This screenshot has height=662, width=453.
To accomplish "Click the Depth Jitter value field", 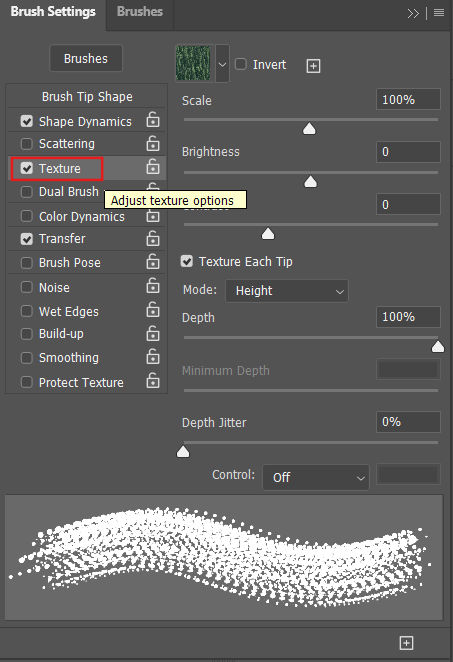I will click(x=408, y=422).
